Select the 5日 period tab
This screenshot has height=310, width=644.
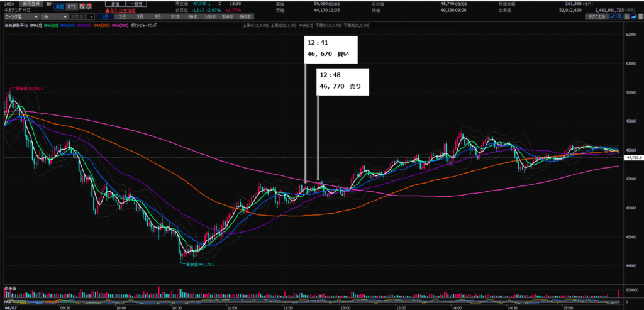158,17
